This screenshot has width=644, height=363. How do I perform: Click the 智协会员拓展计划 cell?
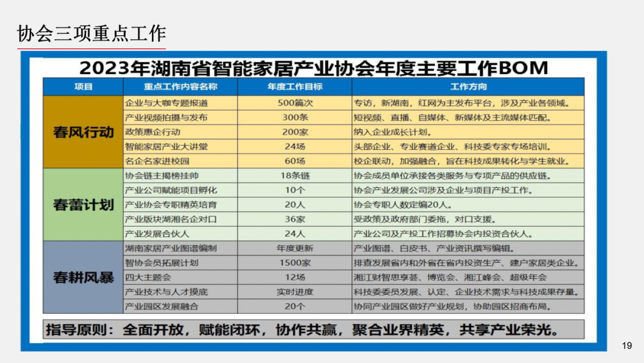point(180,263)
